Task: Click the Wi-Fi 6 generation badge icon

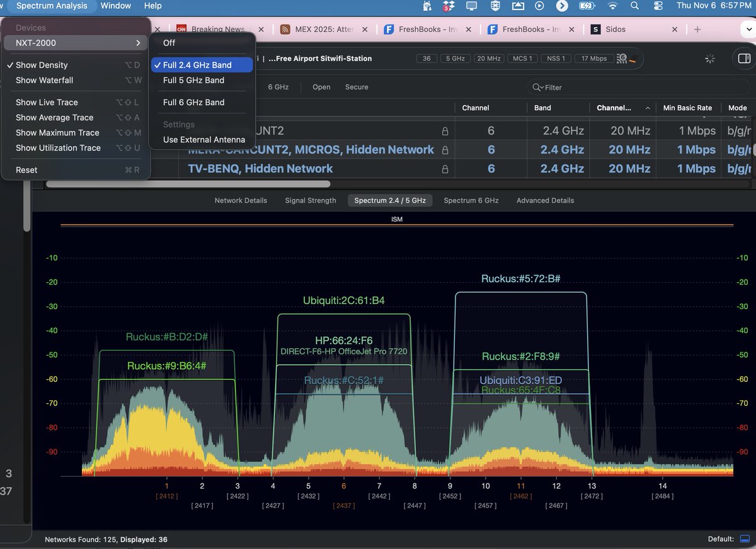Action: click(x=622, y=58)
